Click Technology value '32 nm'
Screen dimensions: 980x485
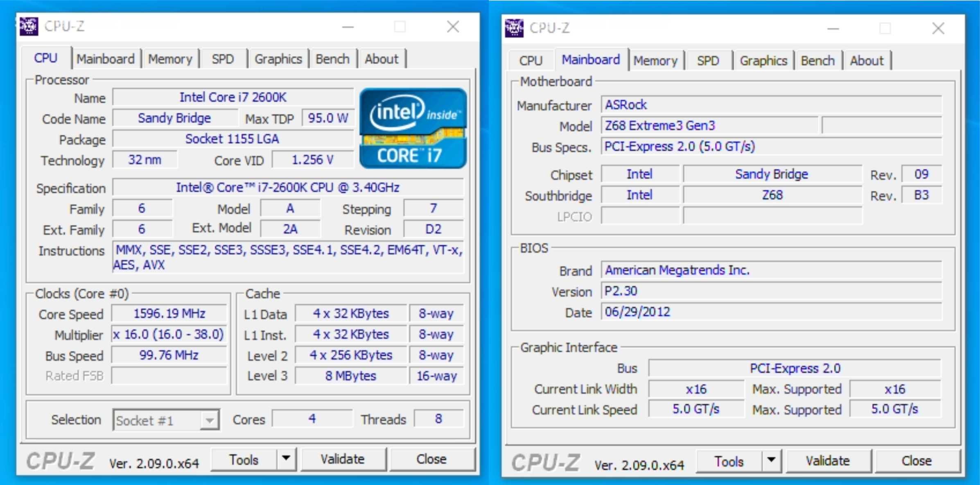click(x=145, y=160)
